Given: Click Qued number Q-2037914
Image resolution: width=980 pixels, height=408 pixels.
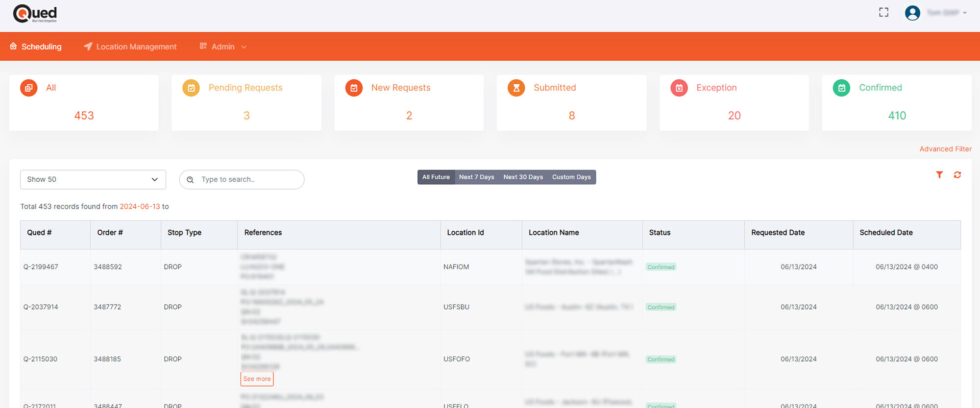Looking at the screenshot, I should 41,307.
